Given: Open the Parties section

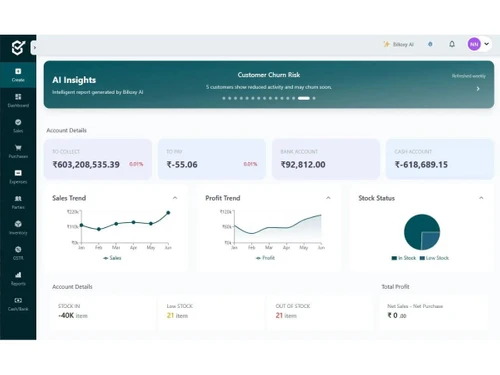Looking at the screenshot, I should pyautogui.click(x=18, y=202).
